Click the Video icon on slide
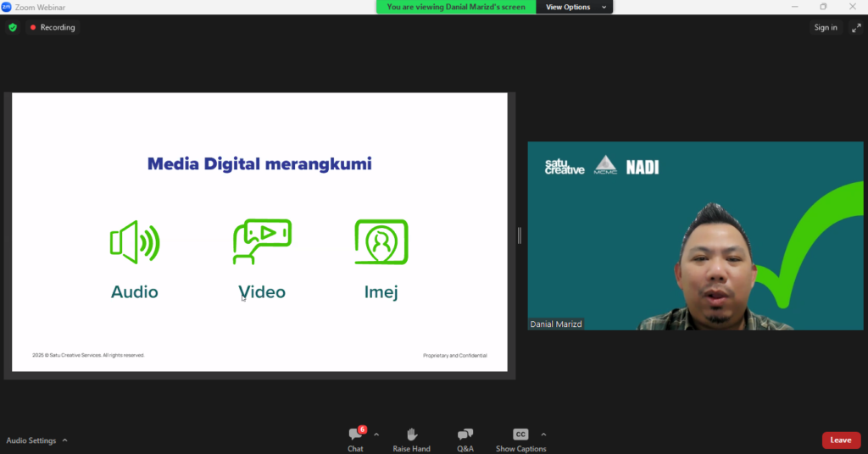Screen dimensions: 868x454 pyautogui.click(x=262, y=241)
